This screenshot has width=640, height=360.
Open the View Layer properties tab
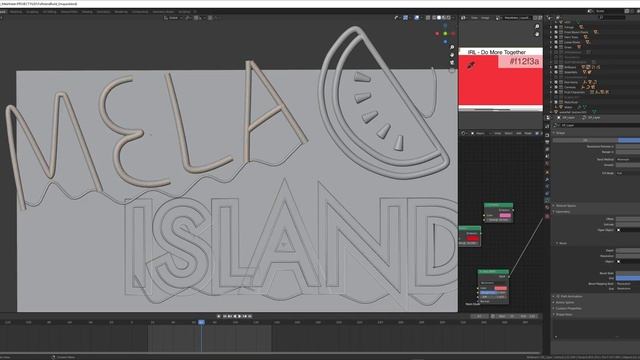[x=547, y=149]
